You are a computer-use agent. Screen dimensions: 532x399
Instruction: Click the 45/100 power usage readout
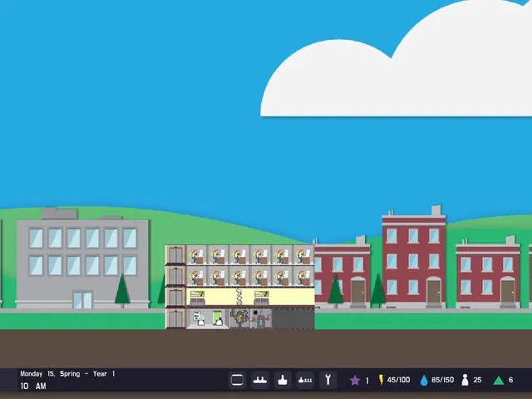[399, 380]
